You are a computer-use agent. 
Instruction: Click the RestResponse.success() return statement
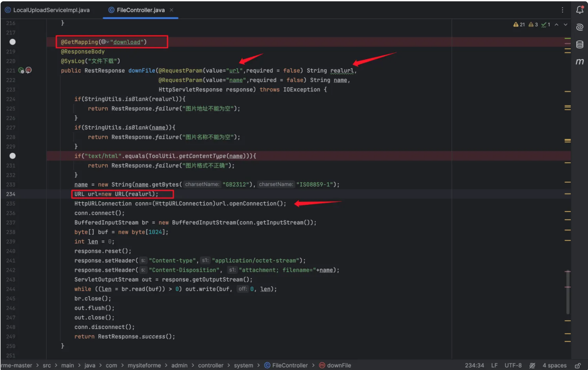[x=125, y=337]
